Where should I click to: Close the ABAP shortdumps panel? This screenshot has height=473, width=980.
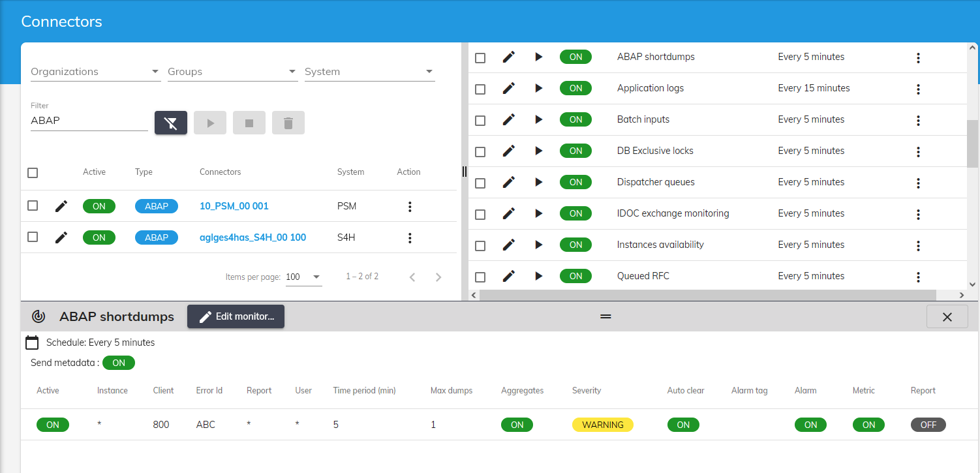tap(947, 317)
